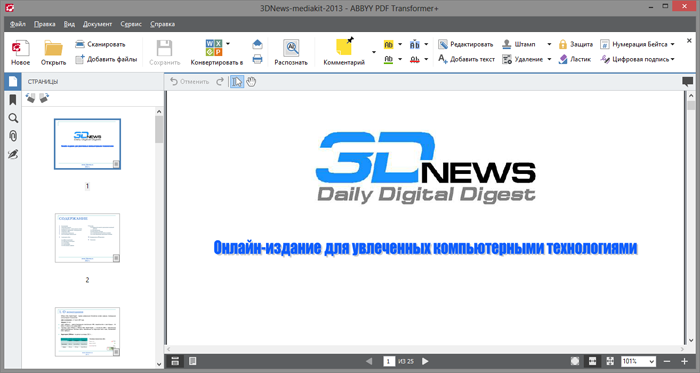Choose the Добавить текст tool
The width and height of the screenshot is (700, 373).
pyautogui.click(x=466, y=59)
